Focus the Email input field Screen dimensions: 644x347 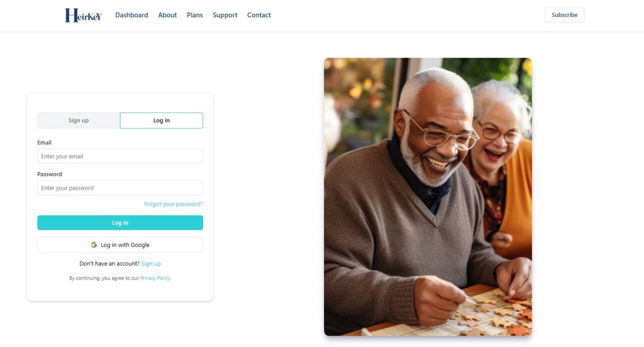point(120,156)
